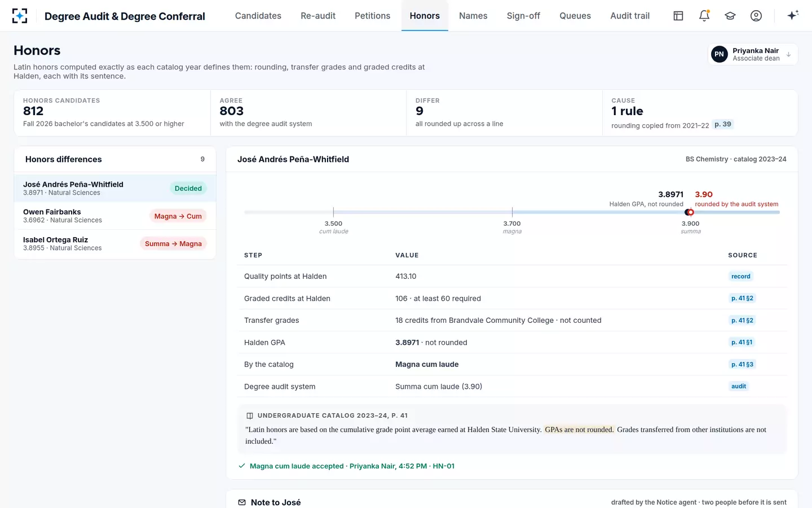Go to the Petitions tab
Viewport: 812px width, 508px height.
(373, 16)
